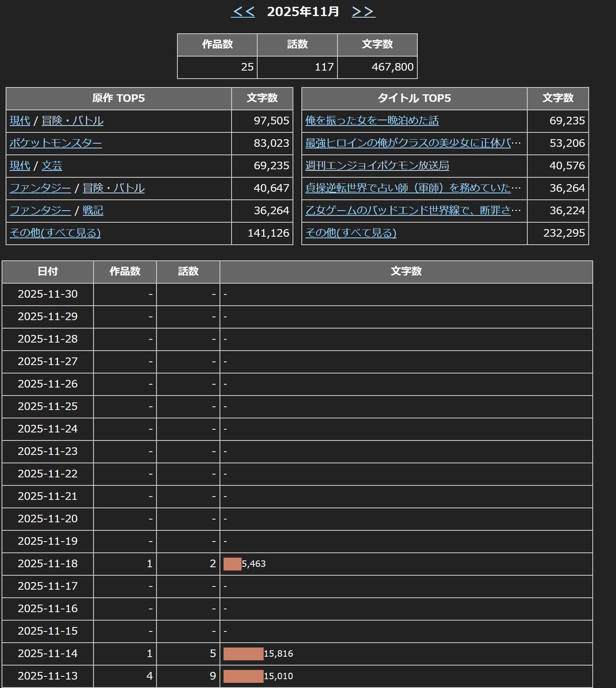Open ポケットモンスター source link

click(x=56, y=143)
